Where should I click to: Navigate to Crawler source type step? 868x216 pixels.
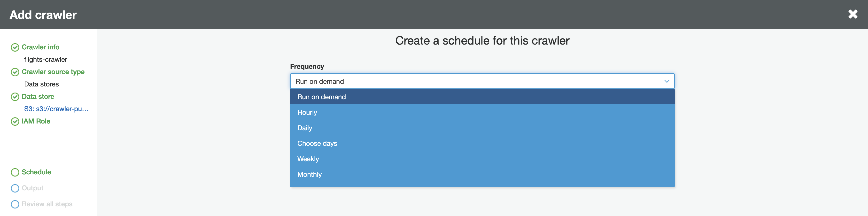[x=53, y=72]
